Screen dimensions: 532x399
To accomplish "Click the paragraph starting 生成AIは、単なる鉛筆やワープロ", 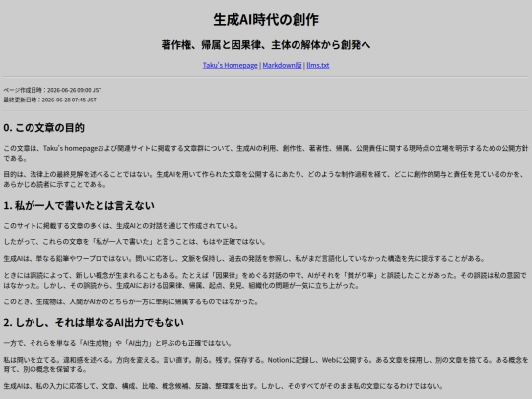I will coord(244,259).
